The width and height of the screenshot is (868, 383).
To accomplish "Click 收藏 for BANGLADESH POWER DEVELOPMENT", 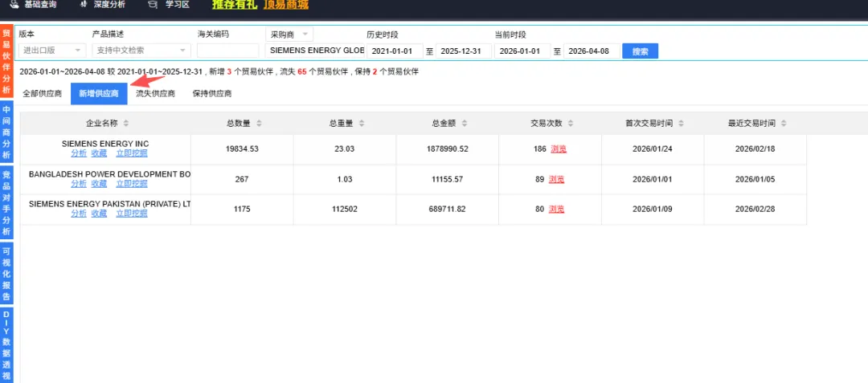I will click(99, 184).
